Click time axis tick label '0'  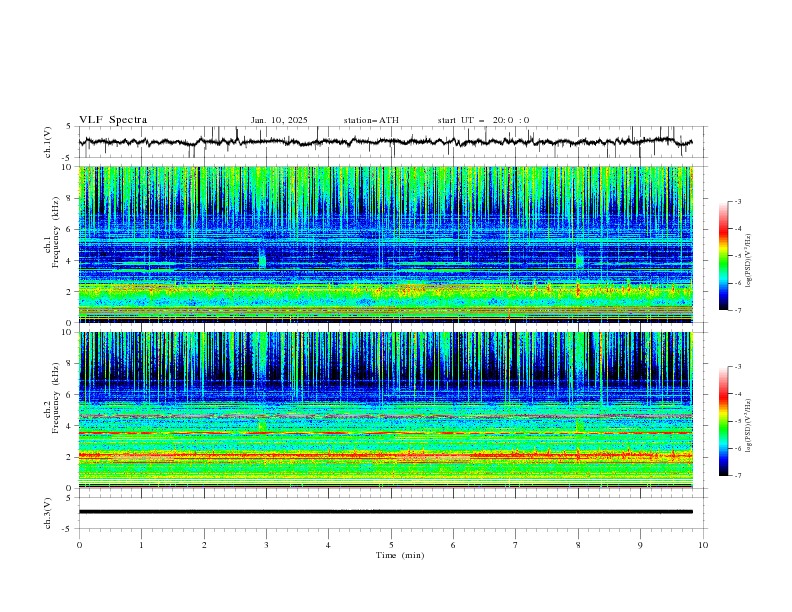(79, 545)
